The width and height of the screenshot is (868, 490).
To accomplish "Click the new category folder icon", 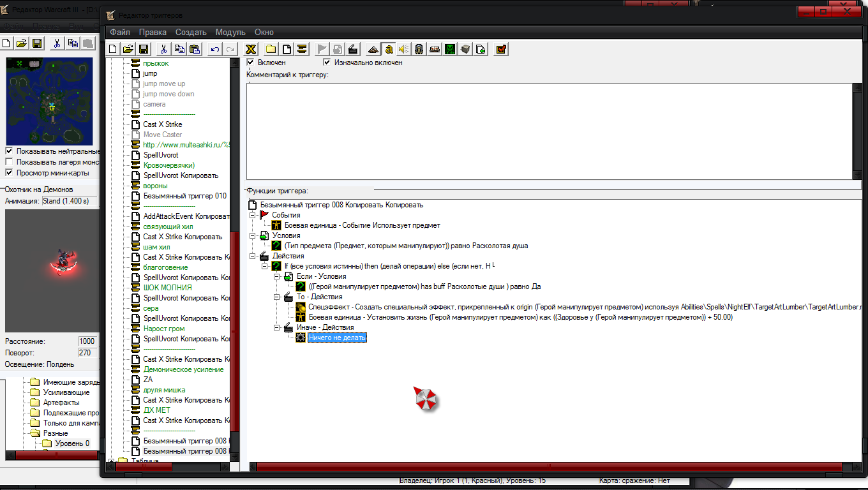I will (x=271, y=49).
